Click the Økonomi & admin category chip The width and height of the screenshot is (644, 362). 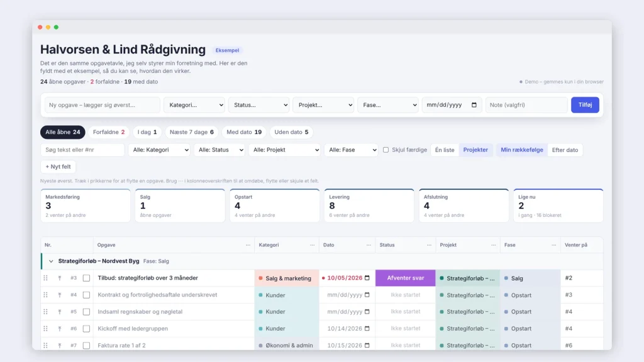(x=286, y=345)
